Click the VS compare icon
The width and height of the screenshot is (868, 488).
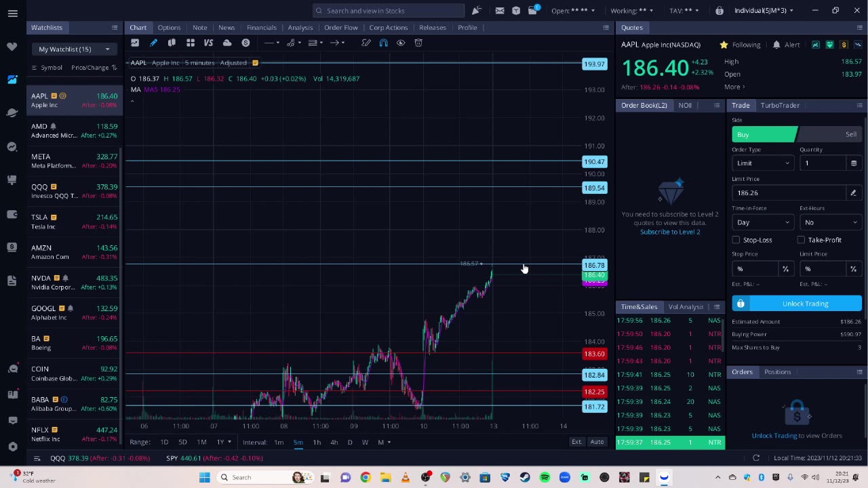pyautogui.click(x=208, y=43)
